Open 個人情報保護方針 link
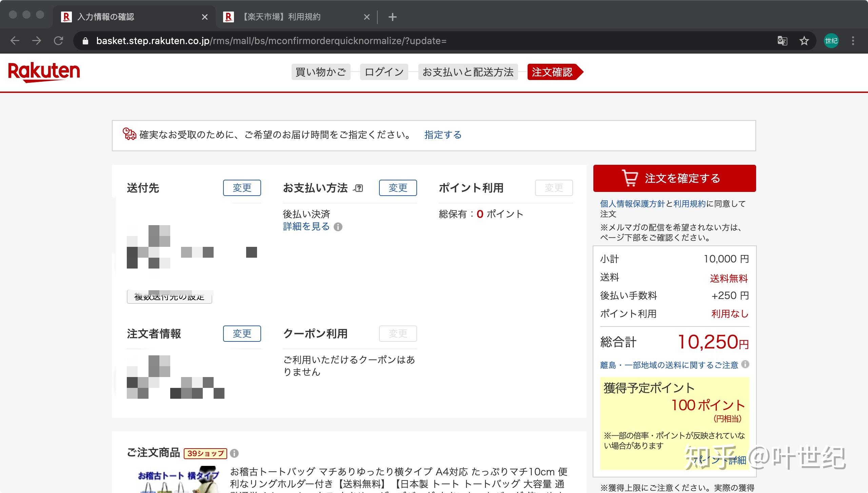Screen dimensions: 868x493 pos(632,204)
